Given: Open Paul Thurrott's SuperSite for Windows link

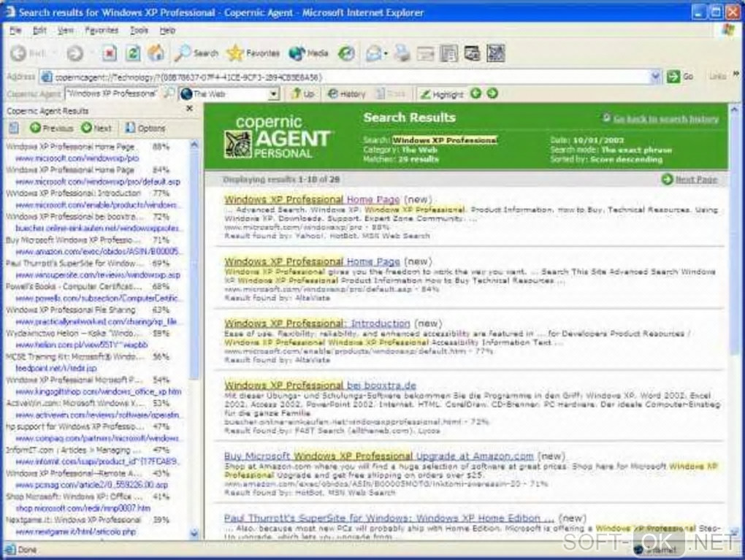Looking at the screenshot, I should 389,518.
